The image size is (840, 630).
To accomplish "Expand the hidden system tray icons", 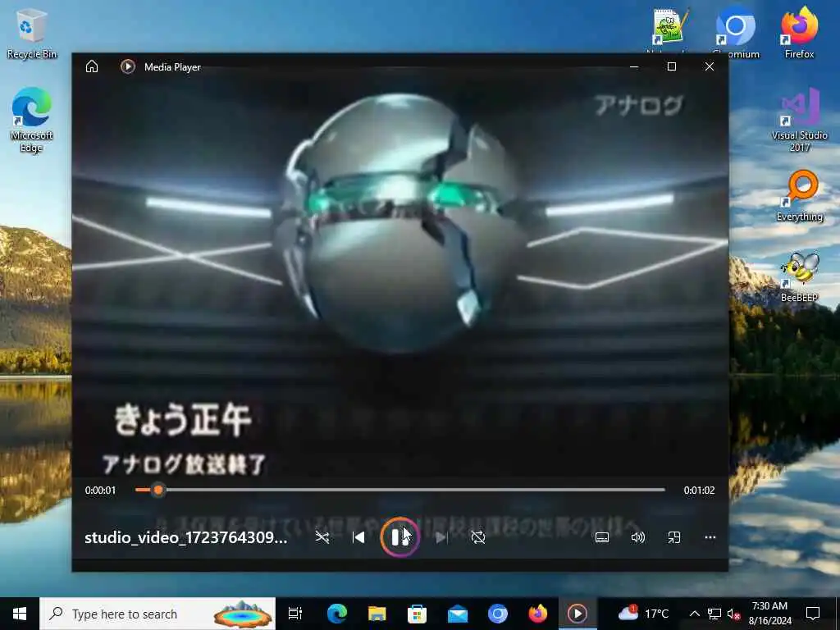I will click(x=694, y=614).
